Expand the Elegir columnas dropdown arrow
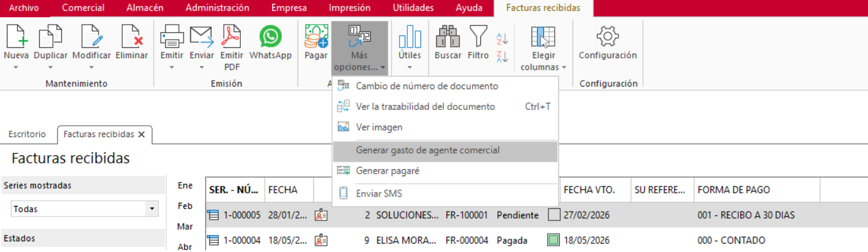Image resolution: width=868 pixels, height=252 pixels. point(564,67)
